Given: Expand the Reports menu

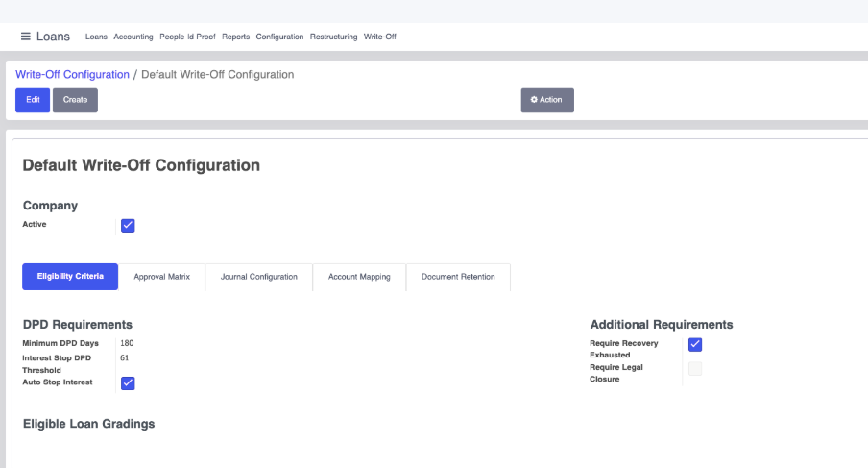Looking at the screenshot, I should point(235,37).
